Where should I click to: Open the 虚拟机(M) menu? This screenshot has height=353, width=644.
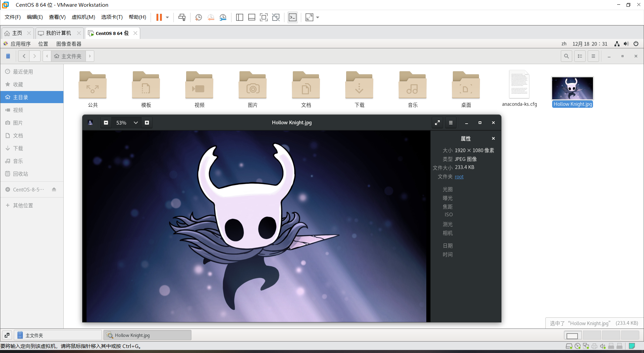click(x=83, y=17)
